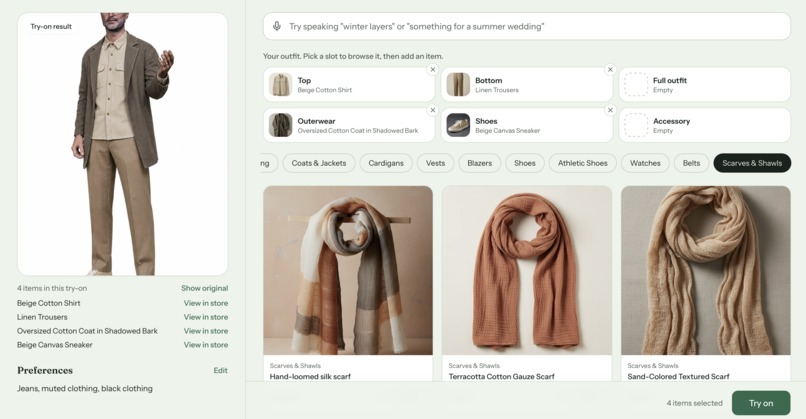Select the Scarves & Shawls category chip
Viewport: 806px width, 419px height.
[x=752, y=163]
